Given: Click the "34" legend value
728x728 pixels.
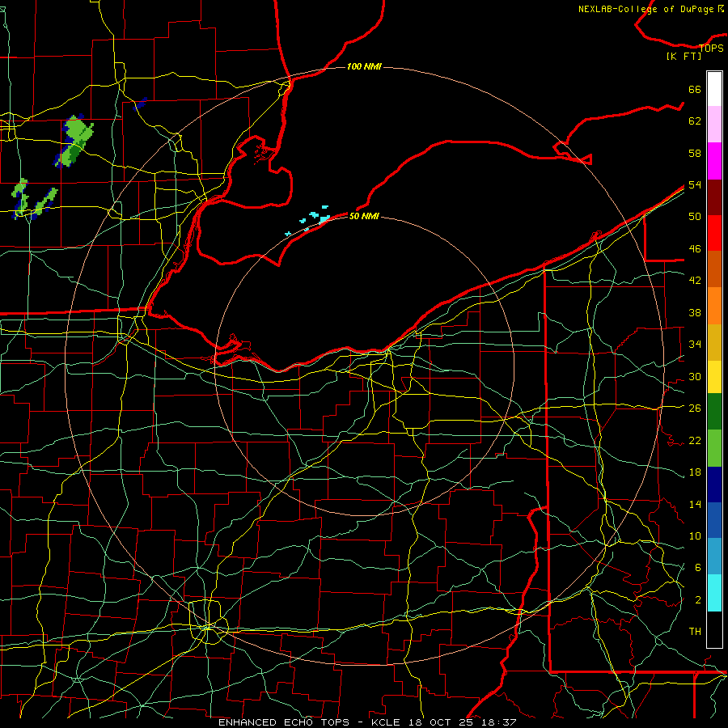Looking at the screenshot, I should [x=695, y=344].
